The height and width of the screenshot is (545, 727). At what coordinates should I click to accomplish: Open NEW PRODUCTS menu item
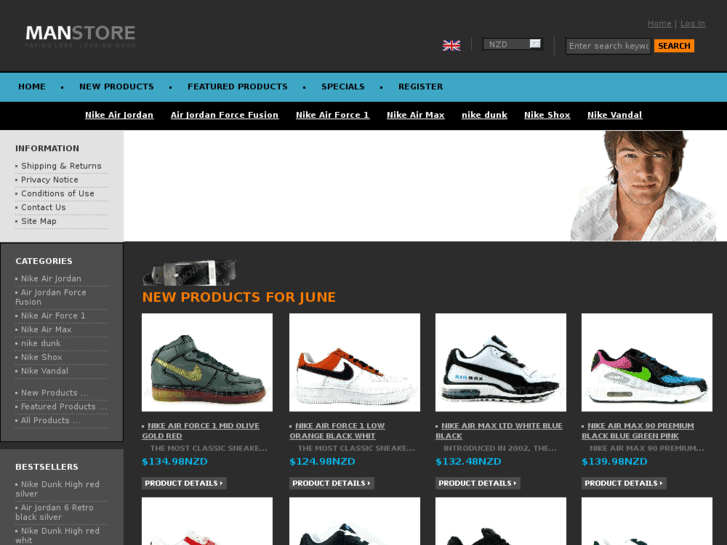[x=116, y=87]
